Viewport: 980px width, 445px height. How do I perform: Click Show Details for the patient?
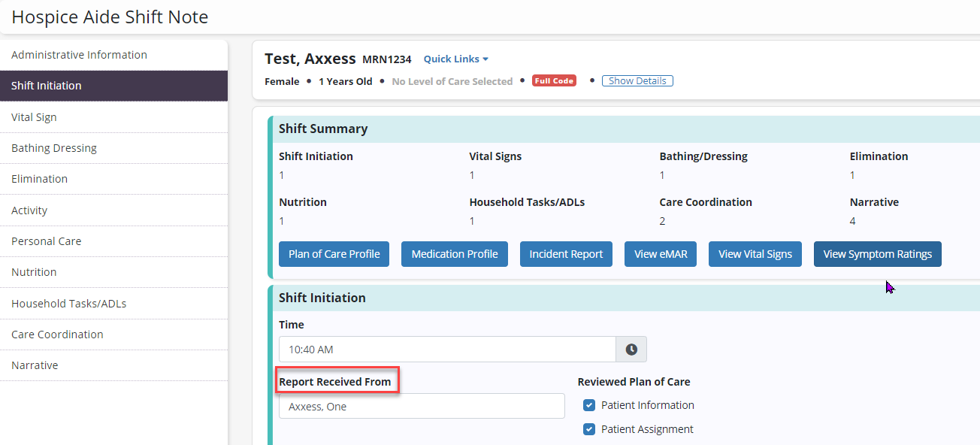click(x=637, y=81)
